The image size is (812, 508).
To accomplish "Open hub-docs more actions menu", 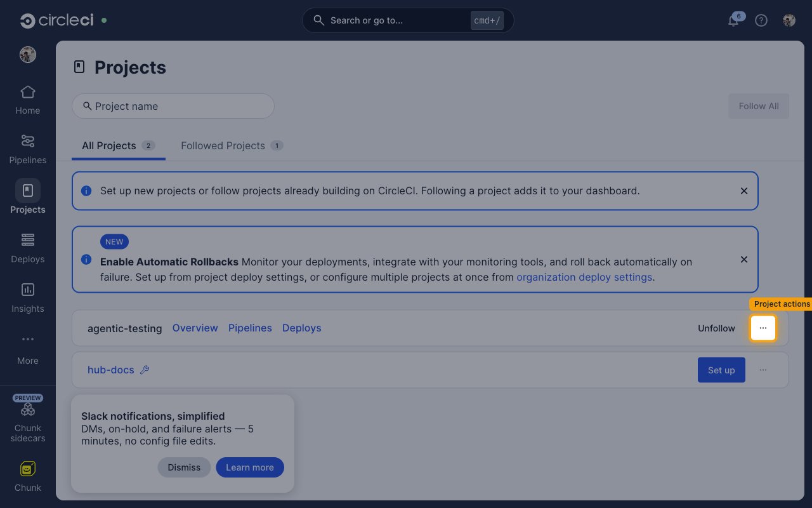I will tap(763, 370).
